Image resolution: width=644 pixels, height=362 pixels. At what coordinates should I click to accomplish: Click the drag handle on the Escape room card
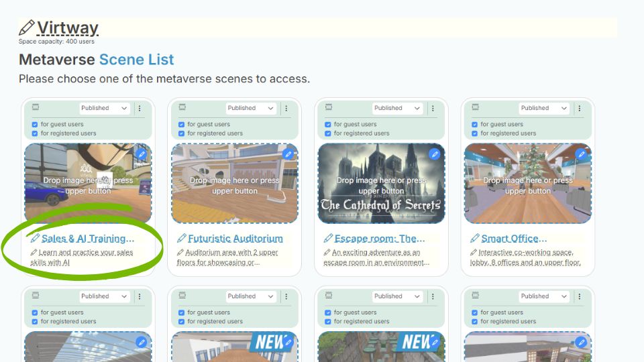click(x=329, y=107)
